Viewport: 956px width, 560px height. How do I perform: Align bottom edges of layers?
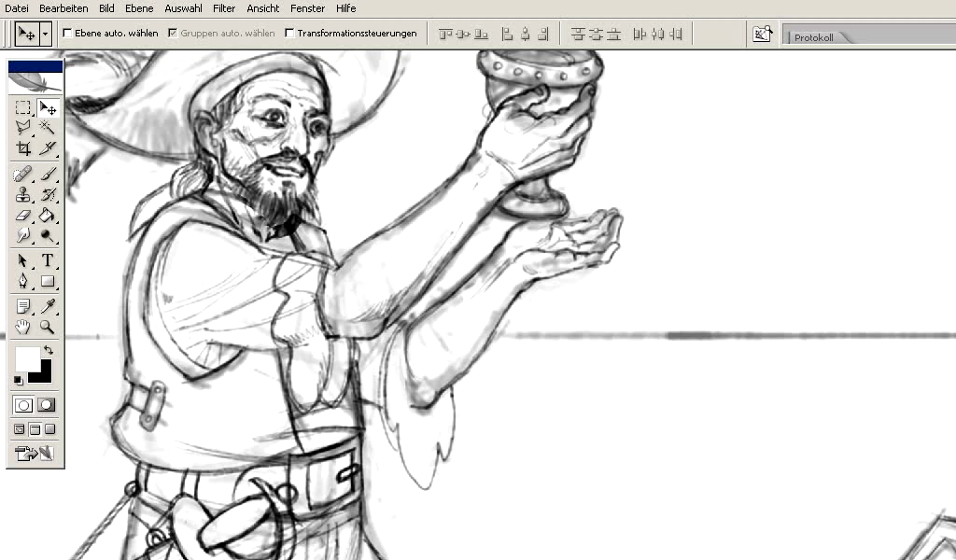click(x=481, y=35)
